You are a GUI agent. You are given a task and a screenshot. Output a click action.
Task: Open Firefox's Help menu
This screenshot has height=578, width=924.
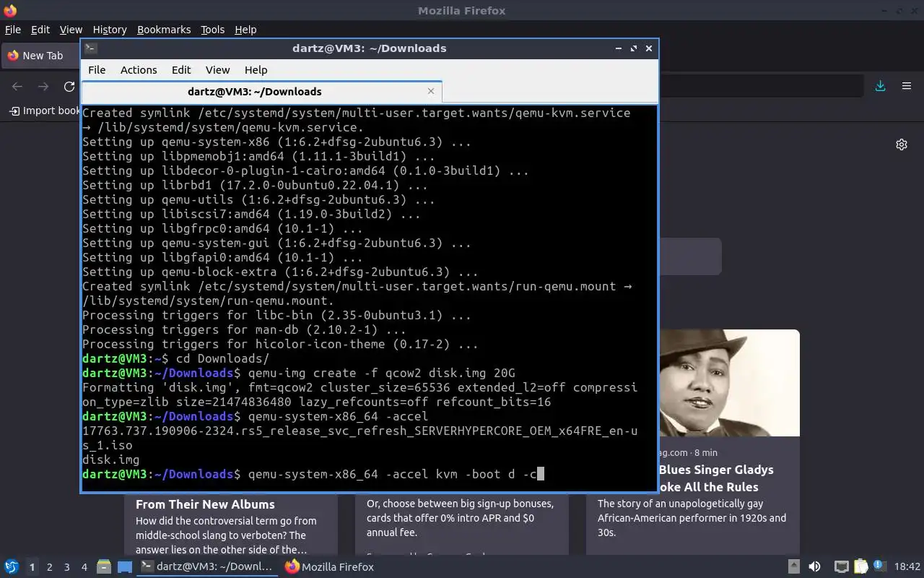pyautogui.click(x=245, y=30)
